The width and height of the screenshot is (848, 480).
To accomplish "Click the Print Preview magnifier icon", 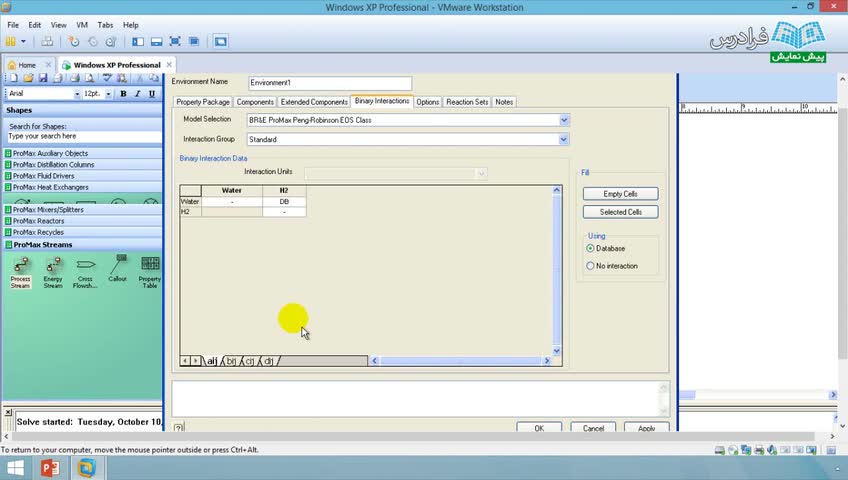I will pos(89,78).
